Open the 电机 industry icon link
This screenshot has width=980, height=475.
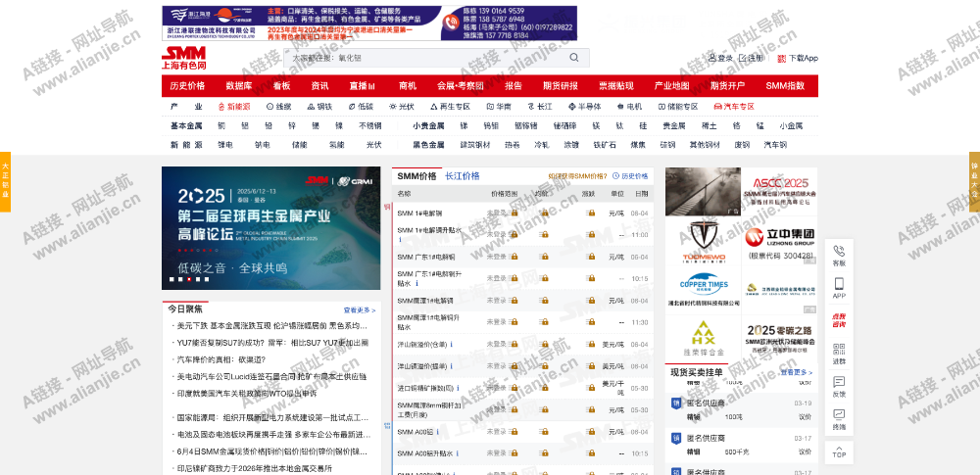pos(629,107)
